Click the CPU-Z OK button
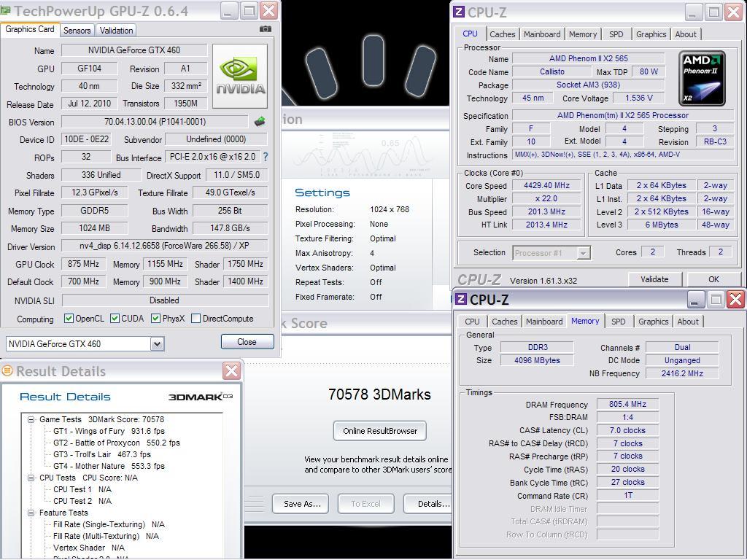 click(713, 279)
